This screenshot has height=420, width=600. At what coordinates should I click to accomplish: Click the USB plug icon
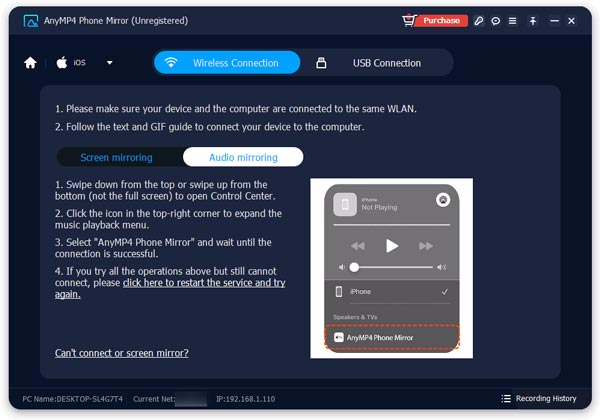point(321,63)
